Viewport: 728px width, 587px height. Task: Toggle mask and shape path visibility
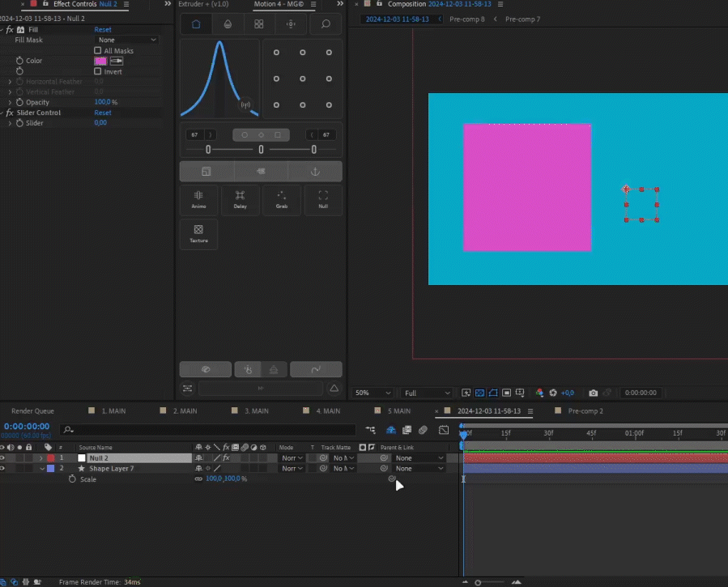493,393
